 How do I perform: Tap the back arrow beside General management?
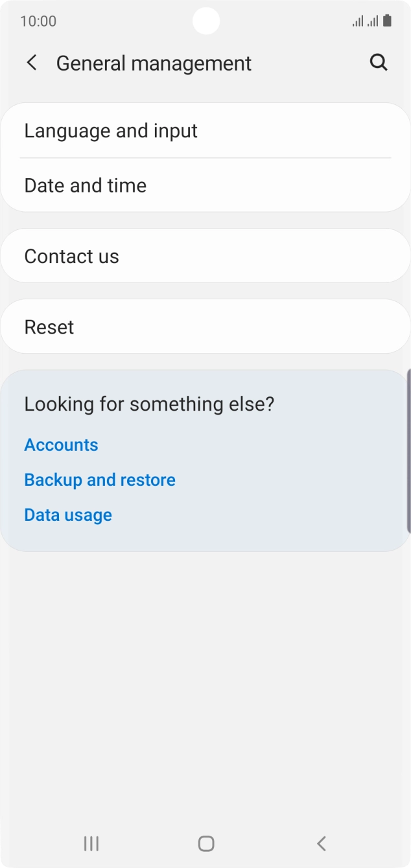(x=31, y=63)
